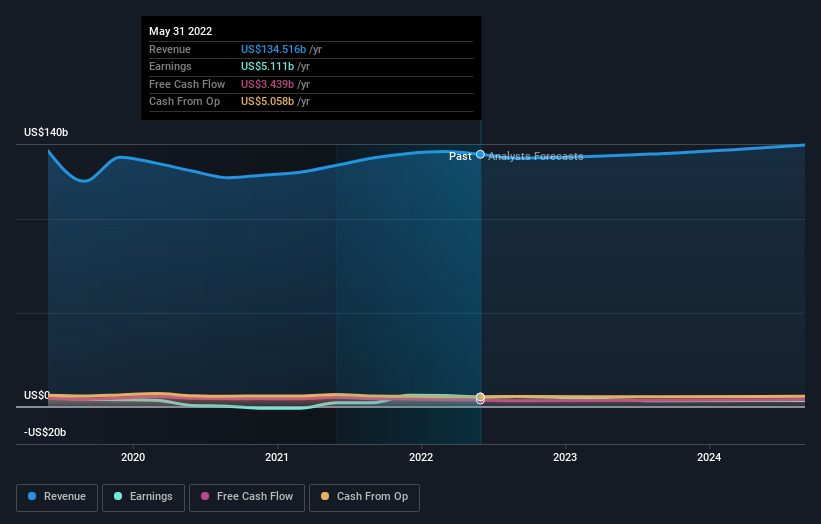Click the Cash From Op marker near zero line
Screen dimensions: 821x524
[480, 397]
